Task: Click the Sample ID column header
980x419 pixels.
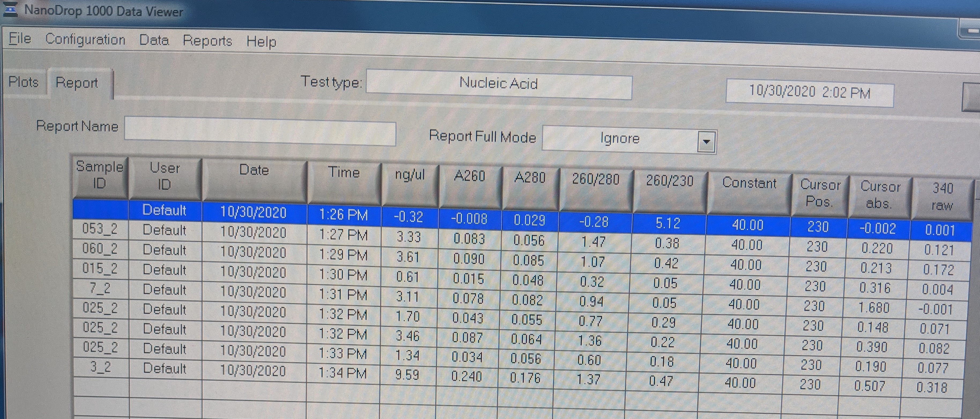Action: (100, 175)
